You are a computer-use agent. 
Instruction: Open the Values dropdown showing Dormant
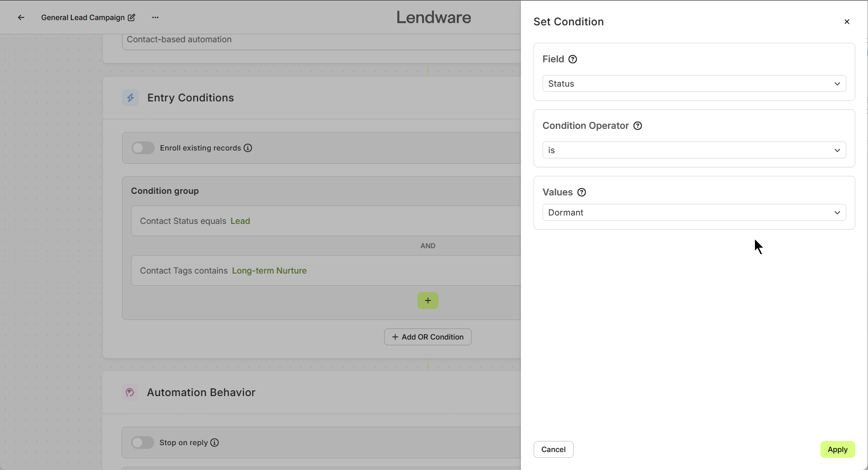point(694,212)
